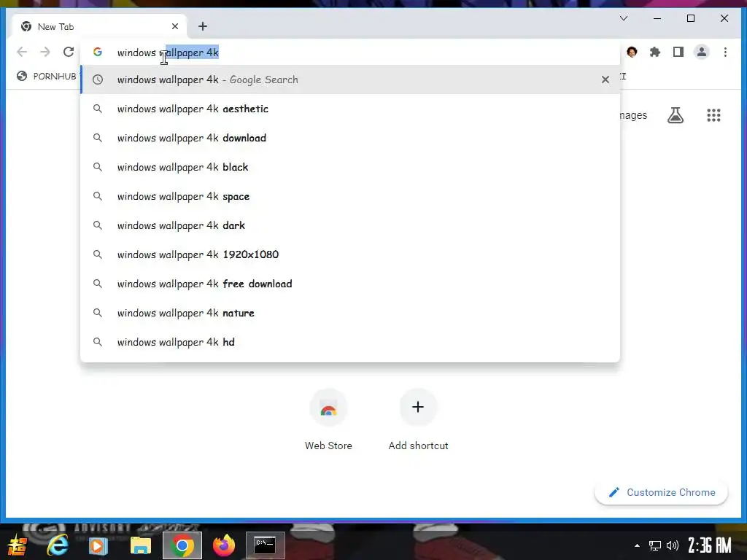Open the Search Labs flask icon
The image size is (747, 560).
676,115
